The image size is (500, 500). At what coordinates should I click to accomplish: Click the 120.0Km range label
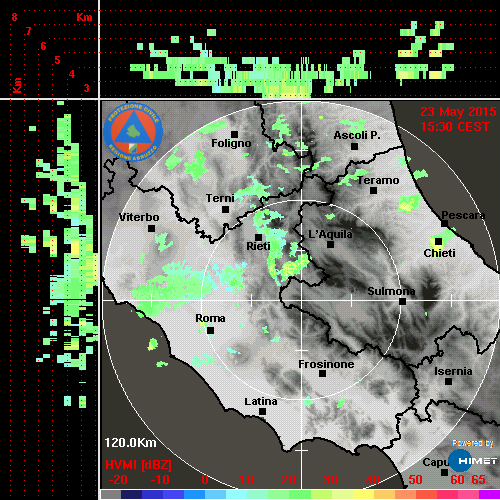(130, 443)
